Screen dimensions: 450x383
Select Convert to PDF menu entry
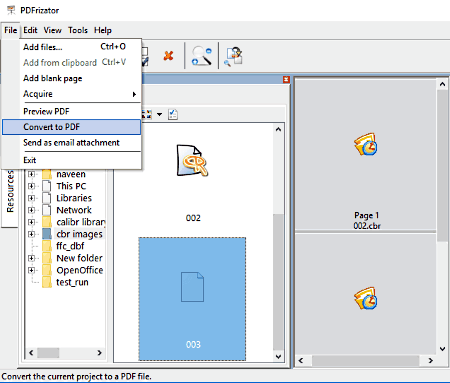[72, 127]
